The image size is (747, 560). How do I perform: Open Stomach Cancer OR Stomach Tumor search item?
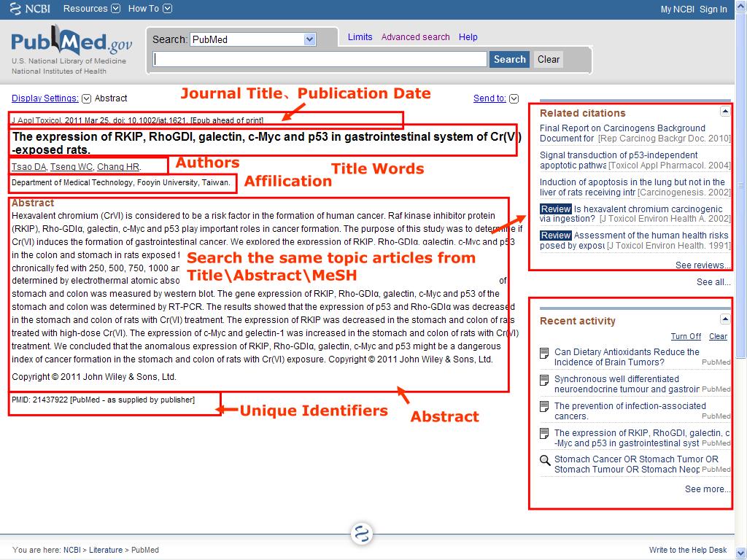click(636, 464)
